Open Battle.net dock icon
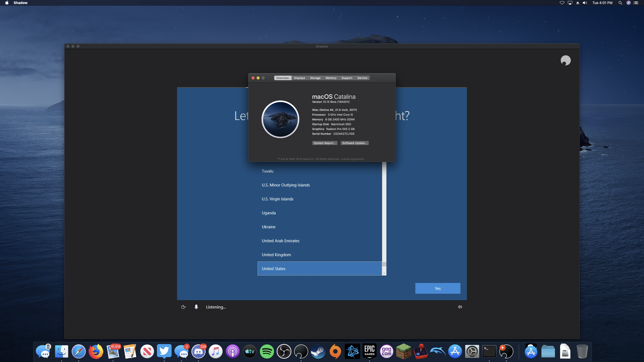 click(x=352, y=351)
